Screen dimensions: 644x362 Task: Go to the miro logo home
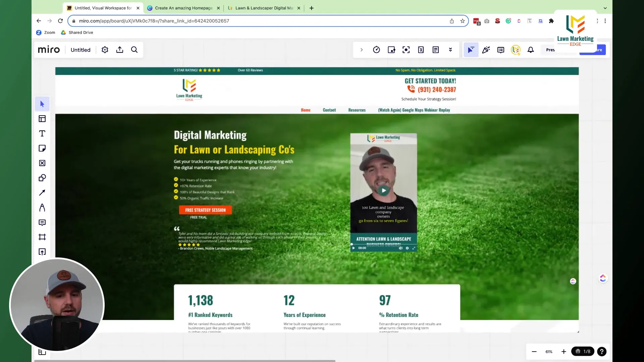(x=49, y=50)
